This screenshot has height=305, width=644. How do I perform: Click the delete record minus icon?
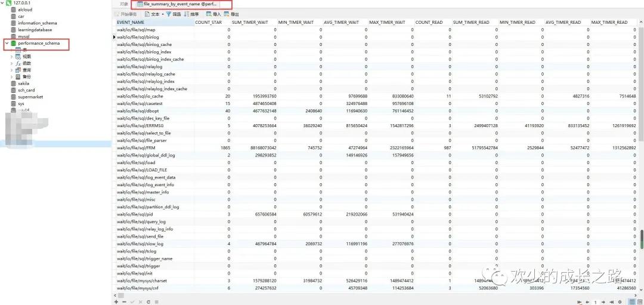124,302
